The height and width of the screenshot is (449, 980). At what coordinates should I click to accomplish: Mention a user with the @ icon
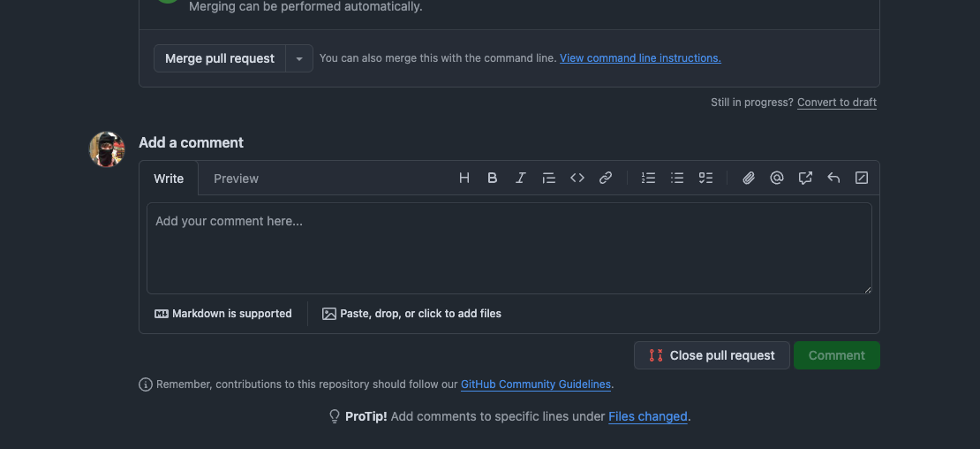click(777, 178)
